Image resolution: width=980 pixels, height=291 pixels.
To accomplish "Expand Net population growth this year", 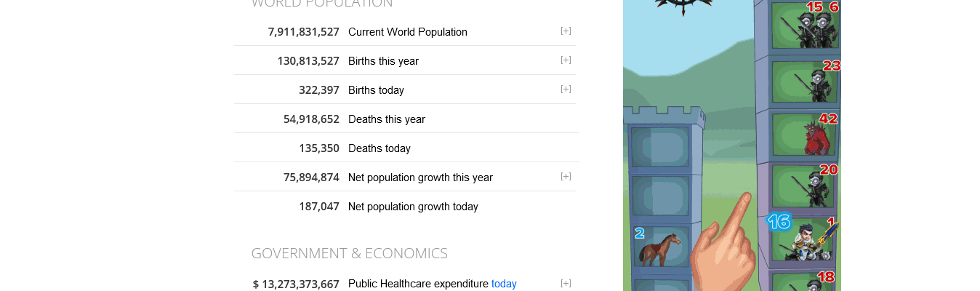I will [566, 176].
